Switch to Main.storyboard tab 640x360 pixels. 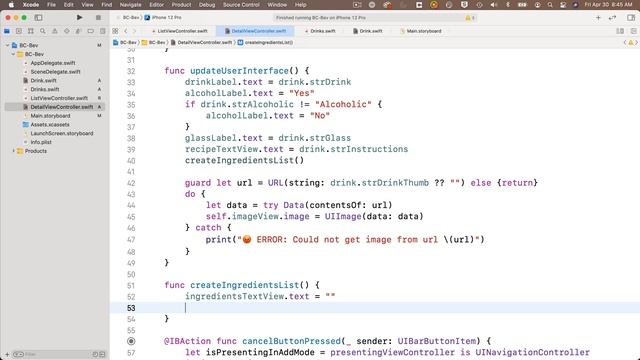tap(421, 31)
